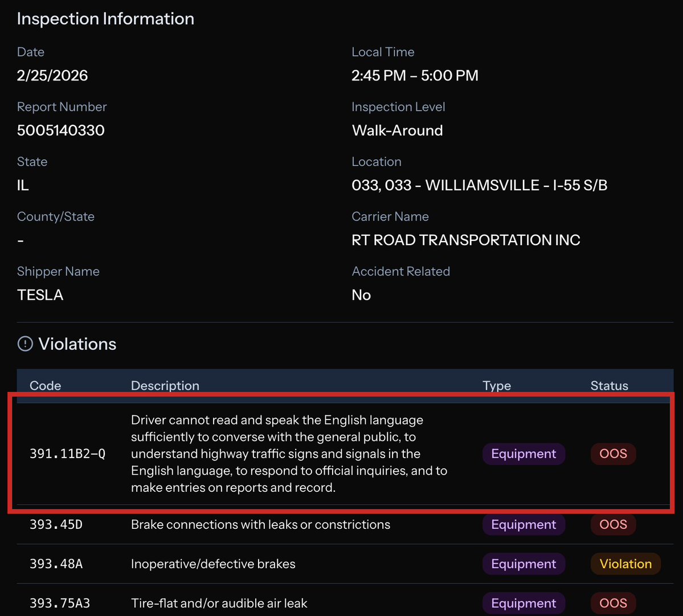Select the Accident Related value No

361,295
